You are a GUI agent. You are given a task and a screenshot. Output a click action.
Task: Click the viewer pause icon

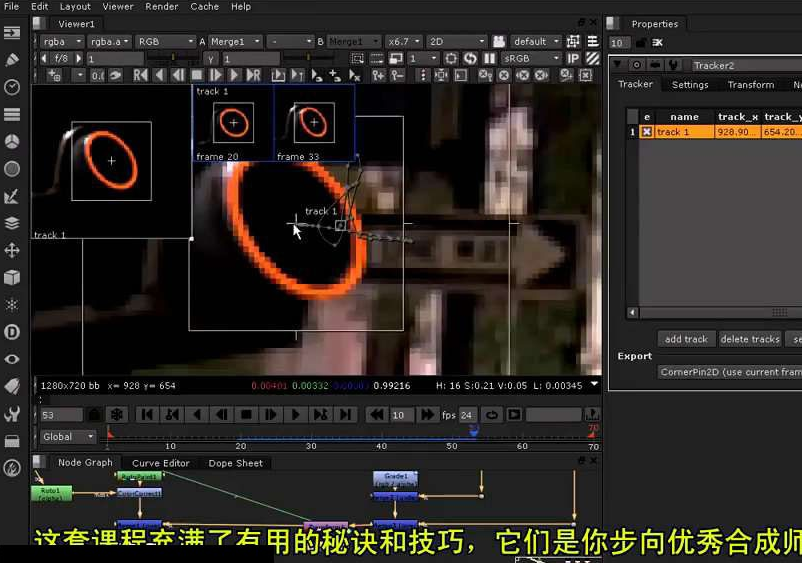490,59
